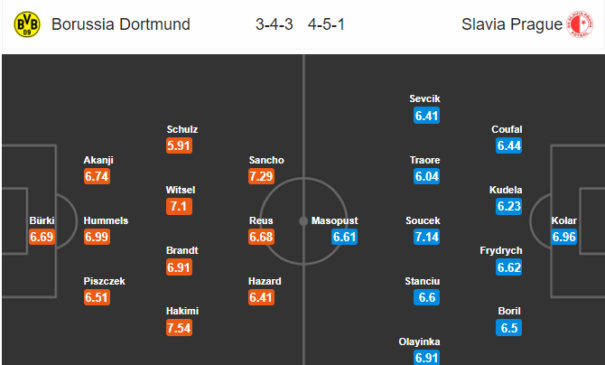
Task: Click Traore's 6.04 rating badge
Action: [x=426, y=176]
